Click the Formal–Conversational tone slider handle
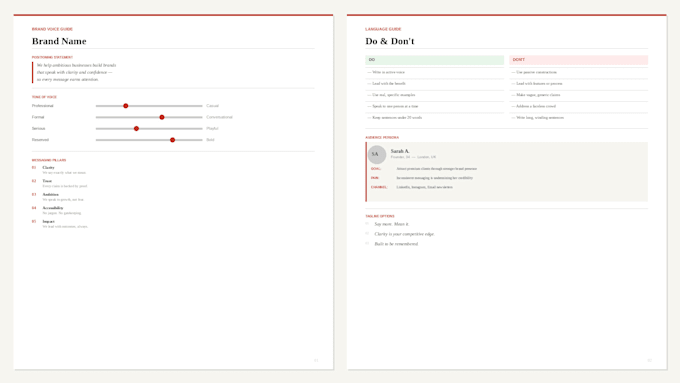The image size is (680, 383). [x=162, y=117]
